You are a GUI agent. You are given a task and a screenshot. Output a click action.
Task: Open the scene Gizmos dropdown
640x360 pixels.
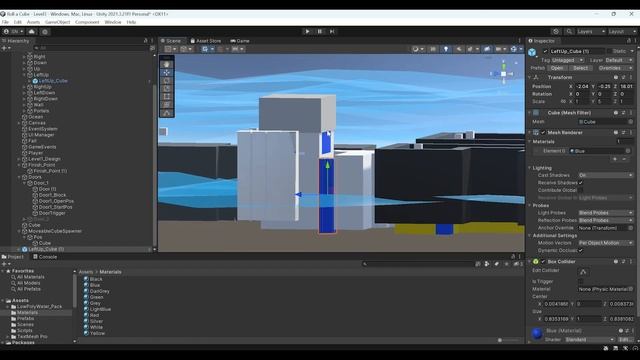coord(516,49)
